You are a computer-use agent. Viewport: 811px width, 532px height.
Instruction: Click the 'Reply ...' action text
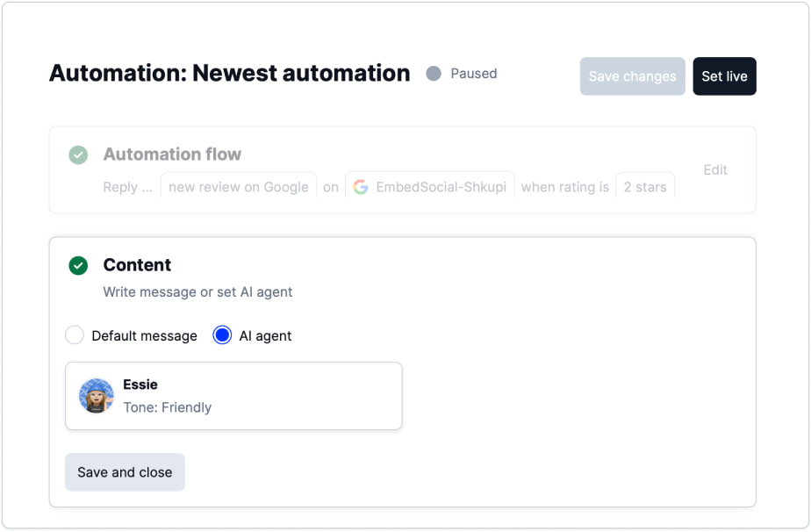[128, 187]
